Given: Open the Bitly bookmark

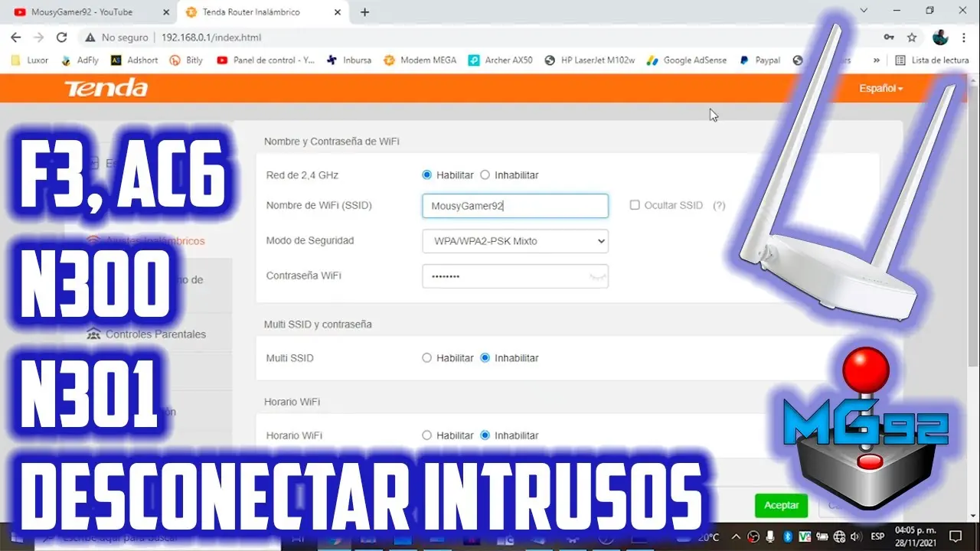Looking at the screenshot, I should coord(187,60).
